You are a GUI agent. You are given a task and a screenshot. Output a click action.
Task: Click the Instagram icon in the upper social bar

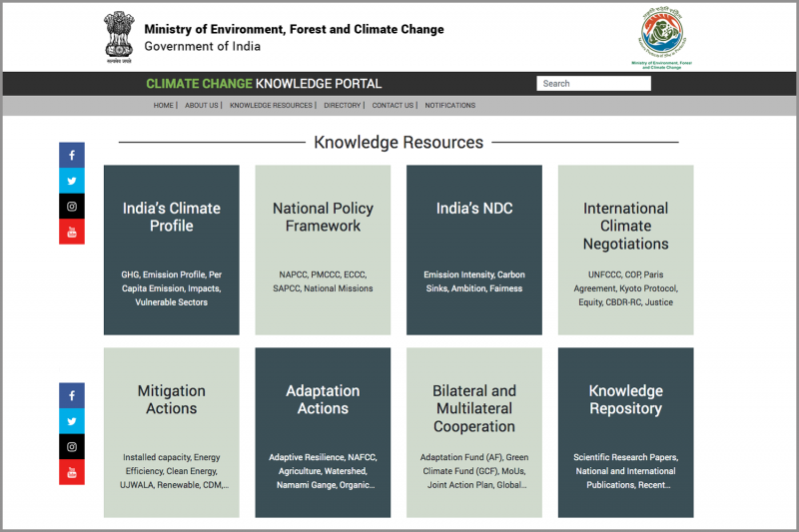[x=72, y=207]
